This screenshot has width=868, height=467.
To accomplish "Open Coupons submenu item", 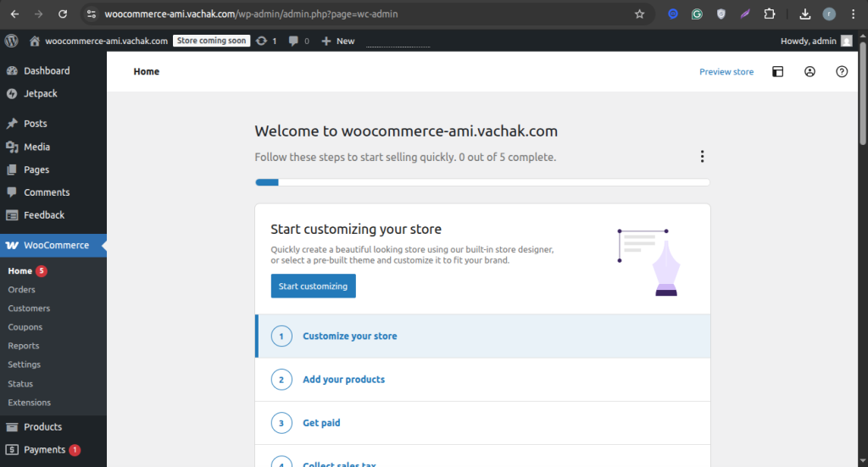I will coord(25,327).
